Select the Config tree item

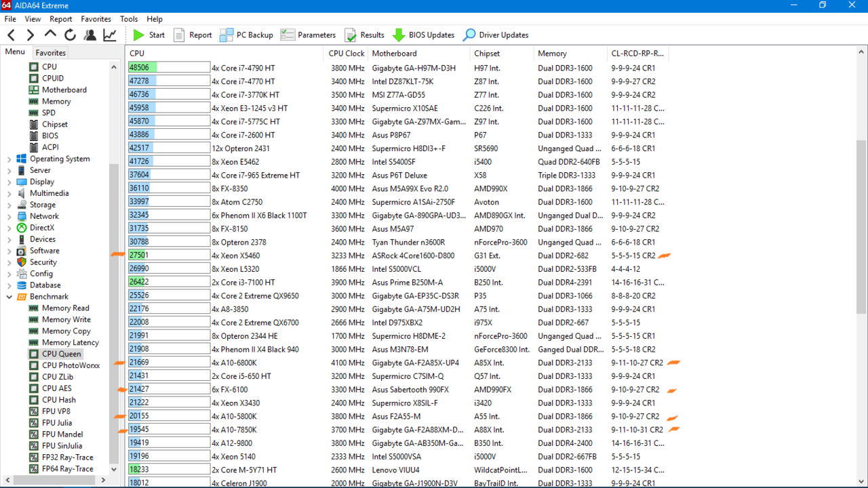pyautogui.click(x=41, y=274)
